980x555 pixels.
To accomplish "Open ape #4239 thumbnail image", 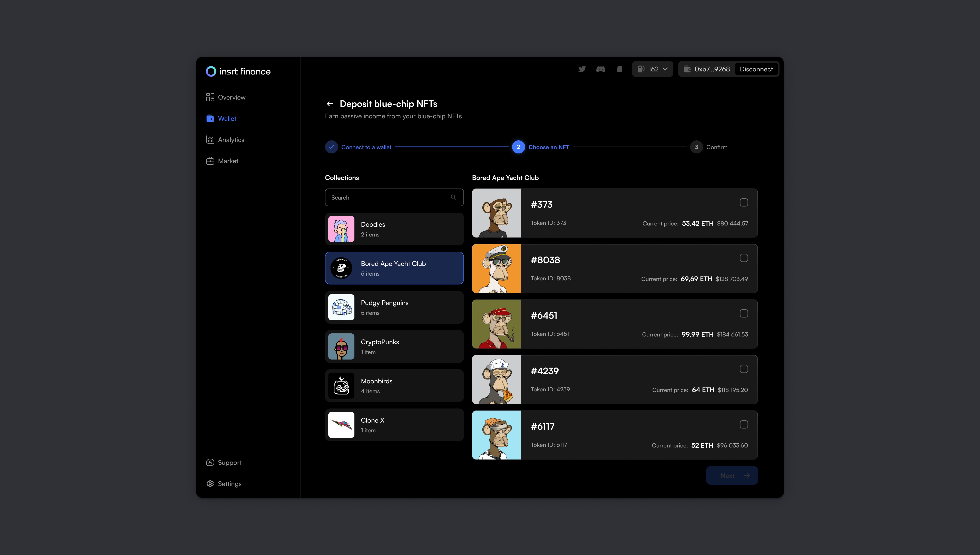I will click(x=497, y=380).
